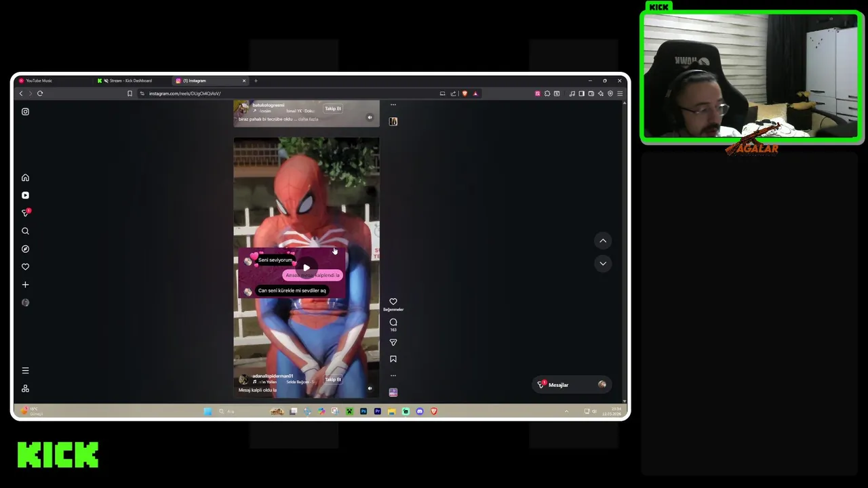Screen dimensions: 868x488
Task: Like the Spiderman reel
Action: pyautogui.click(x=393, y=302)
